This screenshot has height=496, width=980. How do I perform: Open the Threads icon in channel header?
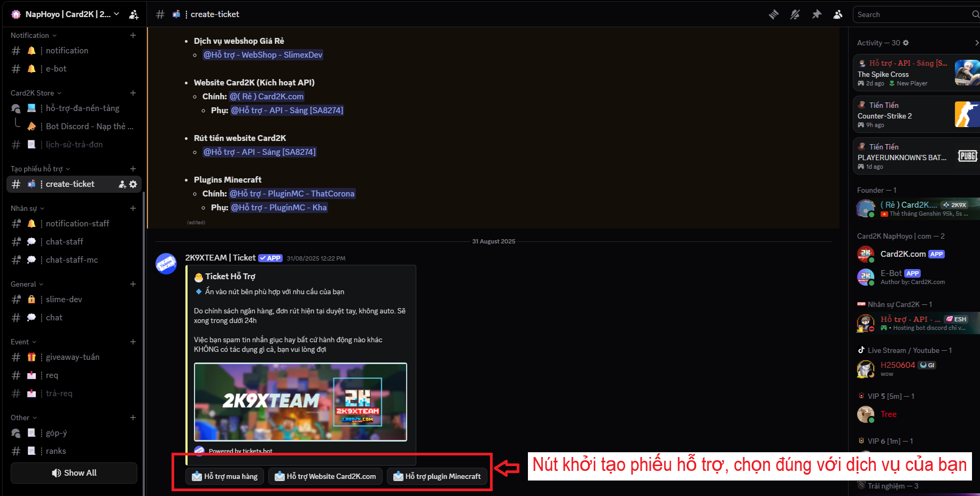(x=773, y=14)
